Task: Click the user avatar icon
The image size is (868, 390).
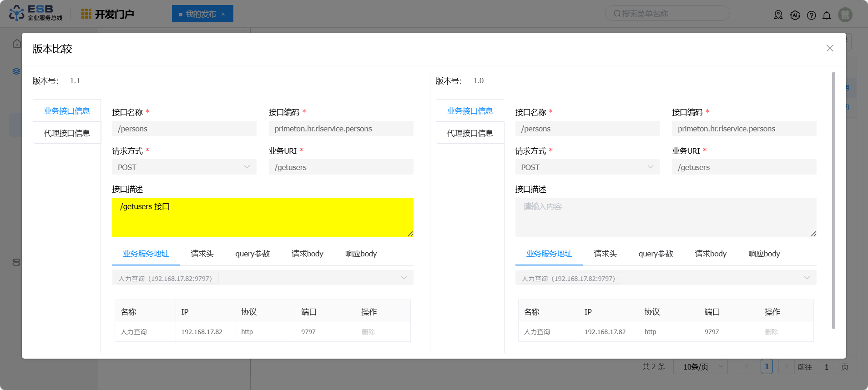Action: point(845,15)
